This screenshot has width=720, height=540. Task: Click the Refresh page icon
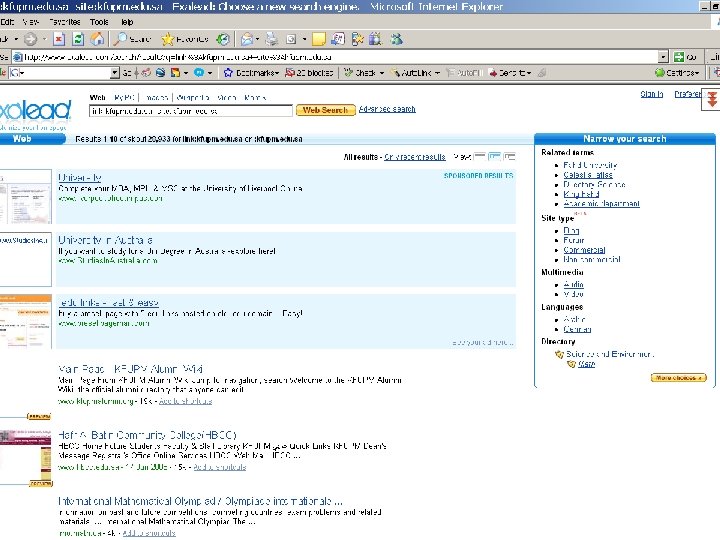78,39
